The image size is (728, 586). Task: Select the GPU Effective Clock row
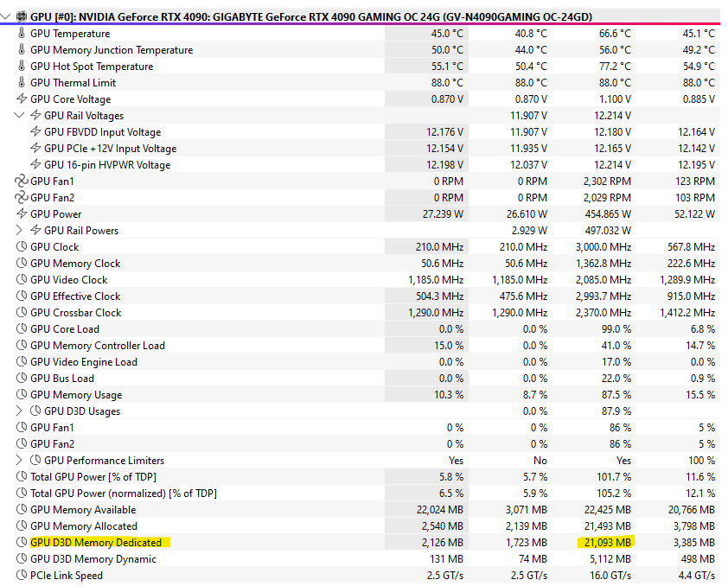coord(75,296)
